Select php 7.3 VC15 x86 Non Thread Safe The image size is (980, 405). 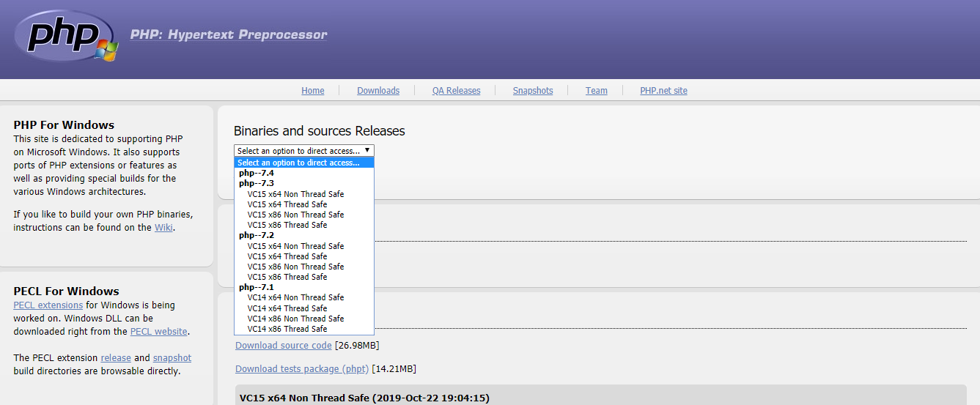point(304,215)
